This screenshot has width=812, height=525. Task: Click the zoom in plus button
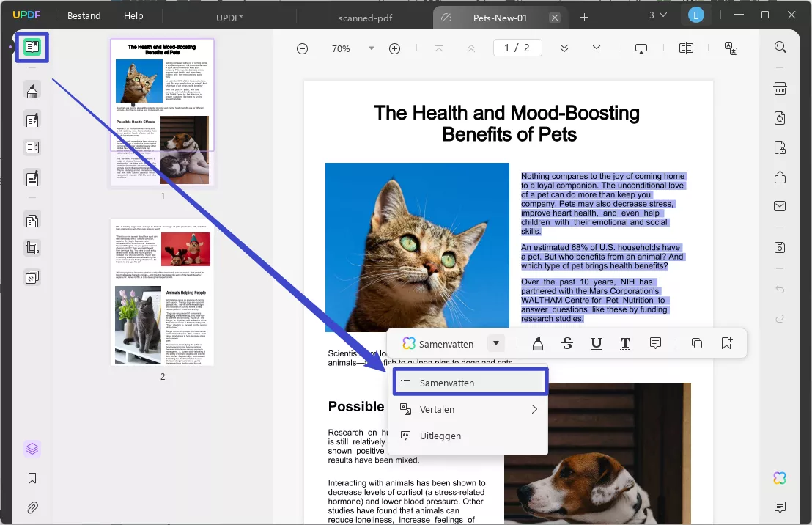[x=394, y=48]
